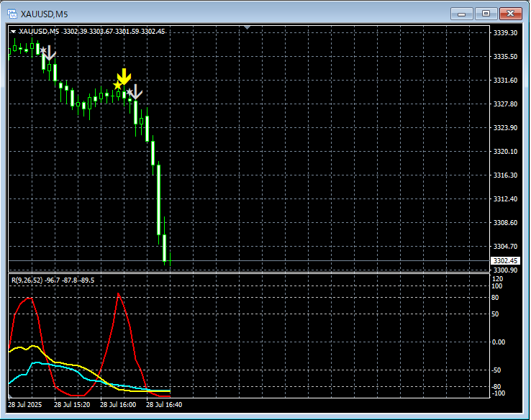Select the red indicator line peak
Screen dimensions: 531x420
(x=118, y=293)
